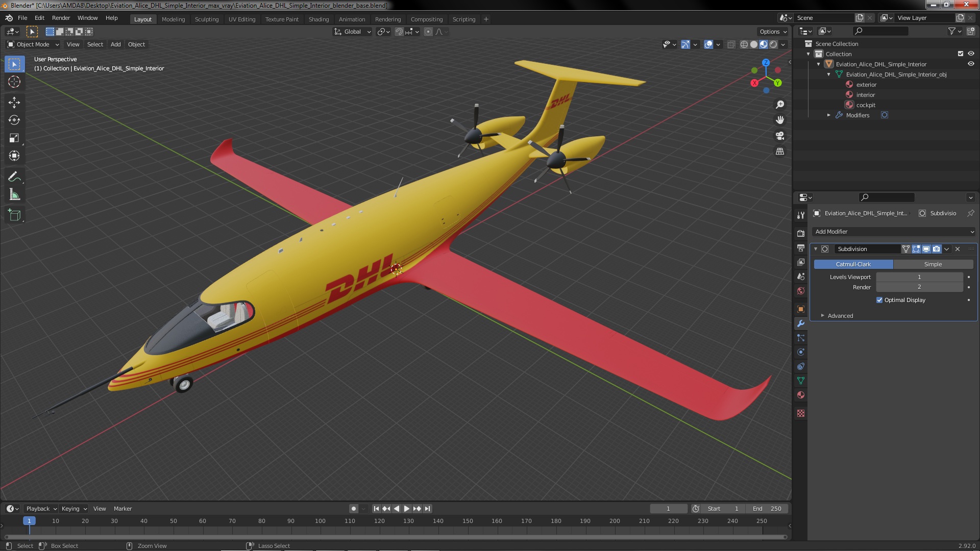This screenshot has height=551, width=980.
Task: Open the Object properties tab
Action: point(801,309)
